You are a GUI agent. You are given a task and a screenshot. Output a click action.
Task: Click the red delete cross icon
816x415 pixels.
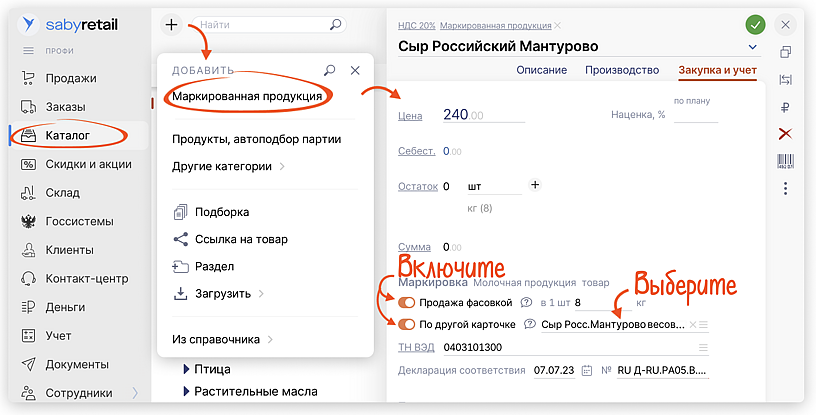[786, 134]
